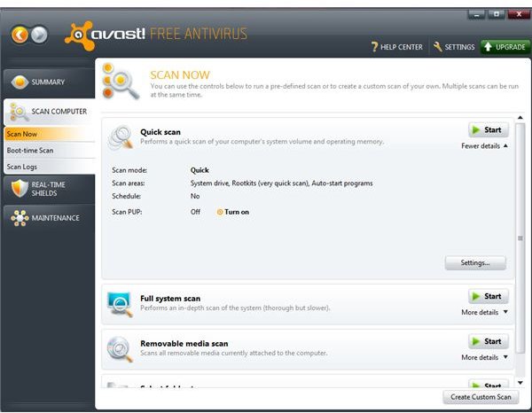Expand More details for Full system scan
Image resolution: width=532 pixels, height=413 pixels.
pos(484,312)
